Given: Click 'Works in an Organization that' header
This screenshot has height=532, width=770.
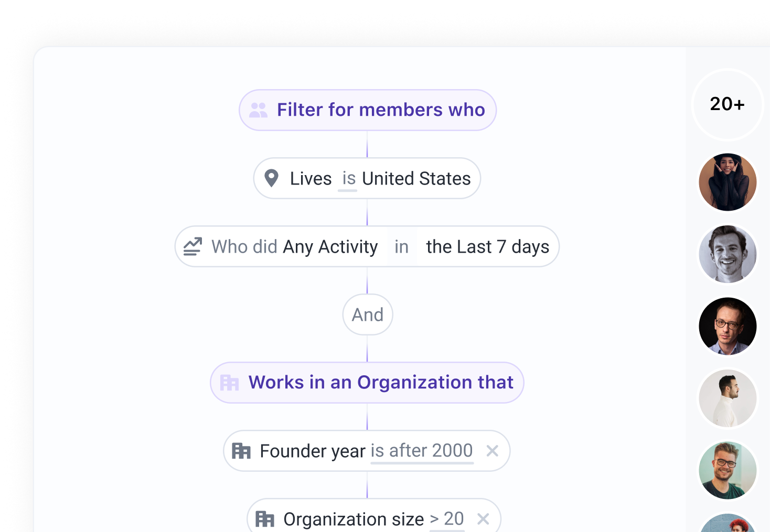Looking at the screenshot, I should (x=380, y=383).
